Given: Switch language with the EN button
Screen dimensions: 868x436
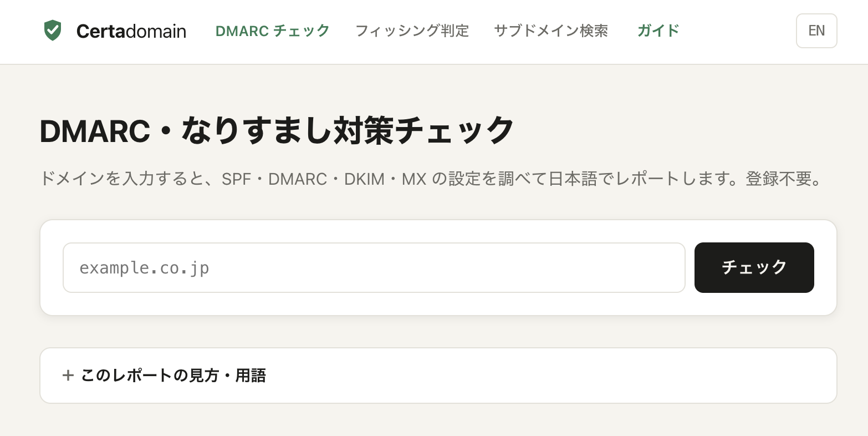Looking at the screenshot, I should pos(816,31).
